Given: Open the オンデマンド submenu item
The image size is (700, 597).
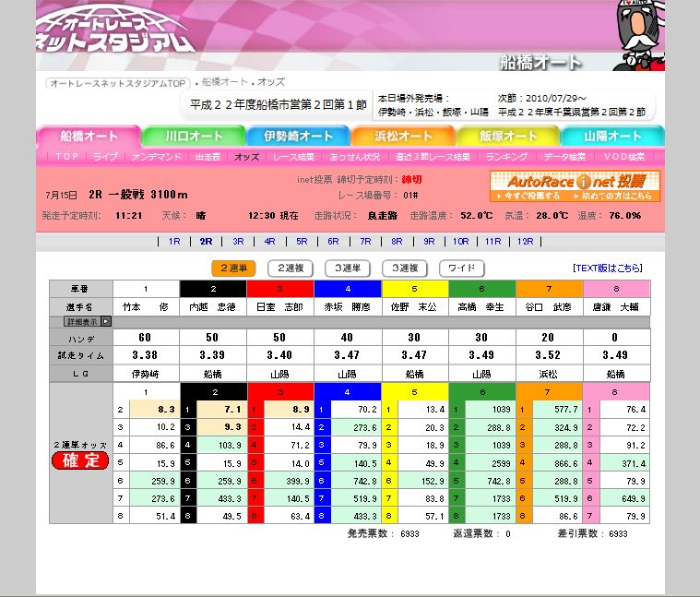Looking at the screenshot, I should tap(157, 157).
